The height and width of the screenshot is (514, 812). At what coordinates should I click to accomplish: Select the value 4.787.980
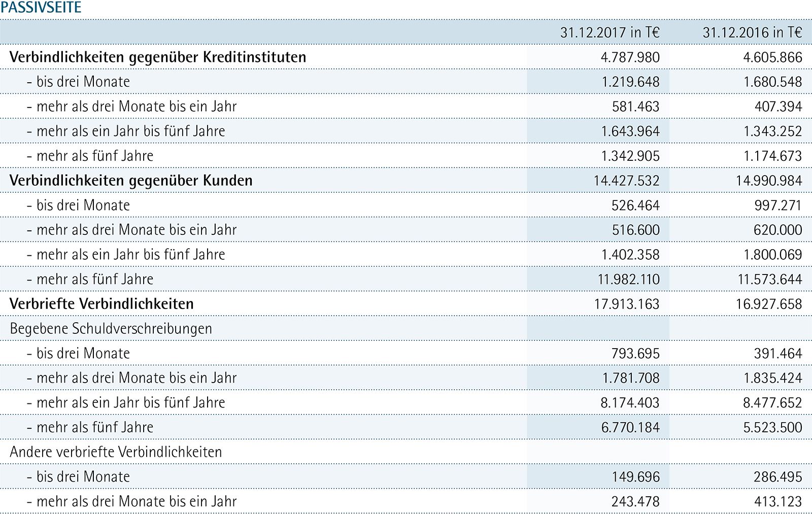coord(630,57)
